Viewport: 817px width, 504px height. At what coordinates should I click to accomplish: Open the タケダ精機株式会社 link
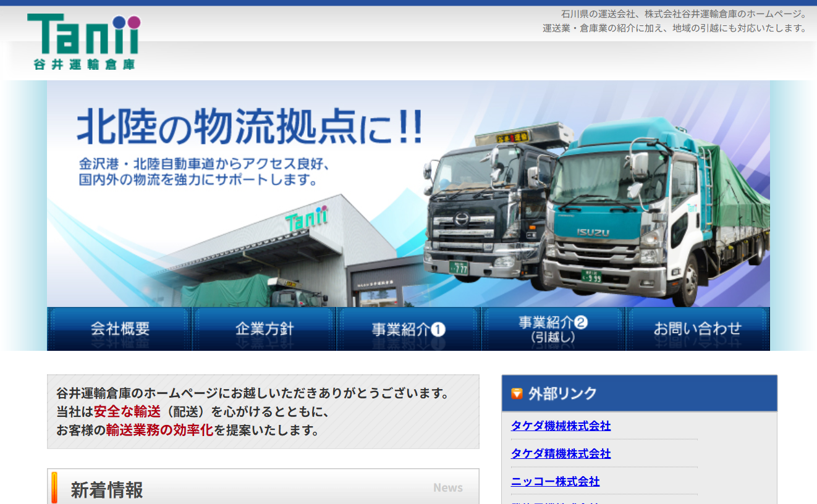pos(559,454)
